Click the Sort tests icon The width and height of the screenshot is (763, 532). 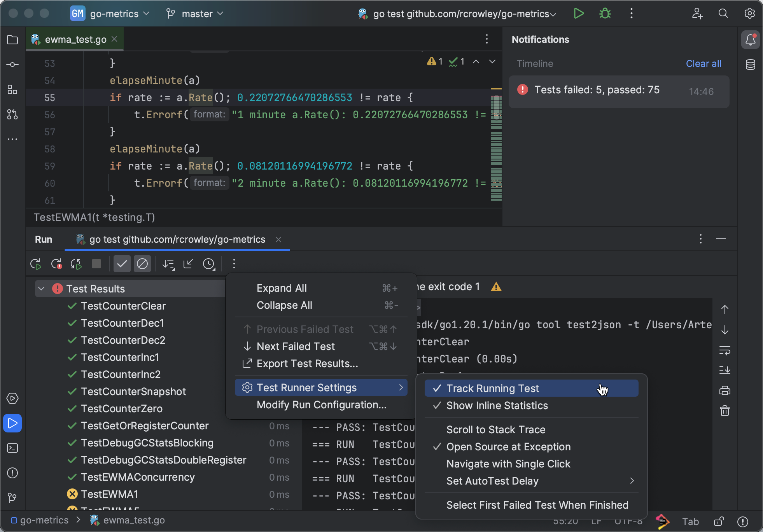click(168, 264)
